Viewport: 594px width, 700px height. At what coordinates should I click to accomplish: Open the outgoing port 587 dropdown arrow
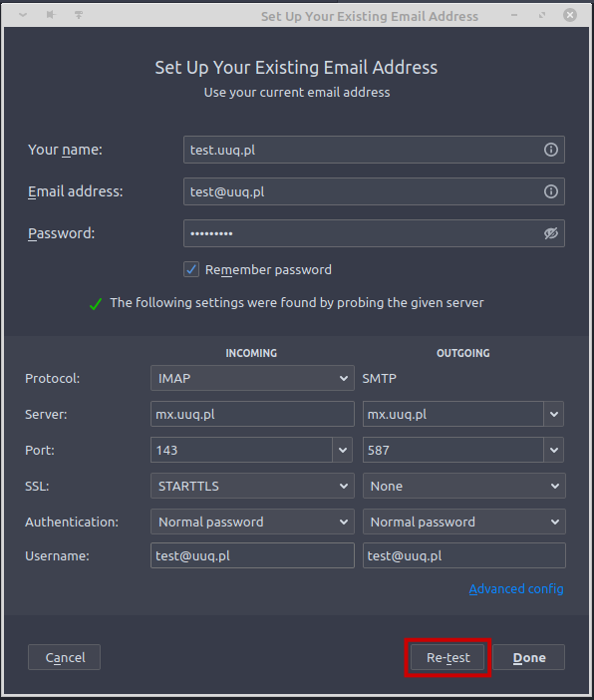point(554,450)
